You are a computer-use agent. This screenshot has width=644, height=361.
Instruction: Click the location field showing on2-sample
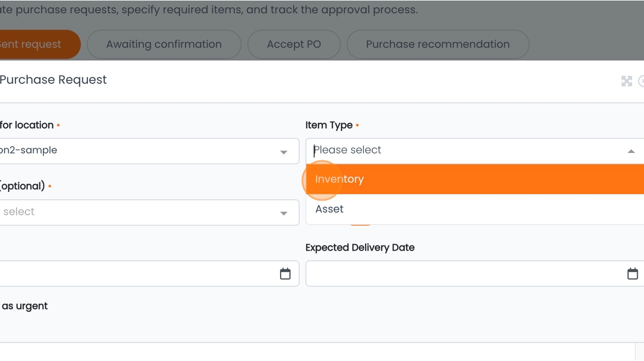(x=138, y=151)
